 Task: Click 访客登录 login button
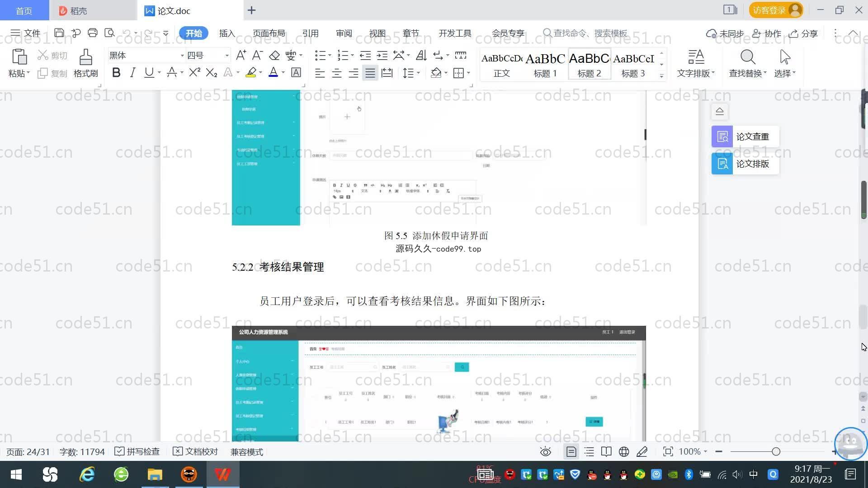pyautogui.click(x=776, y=10)
